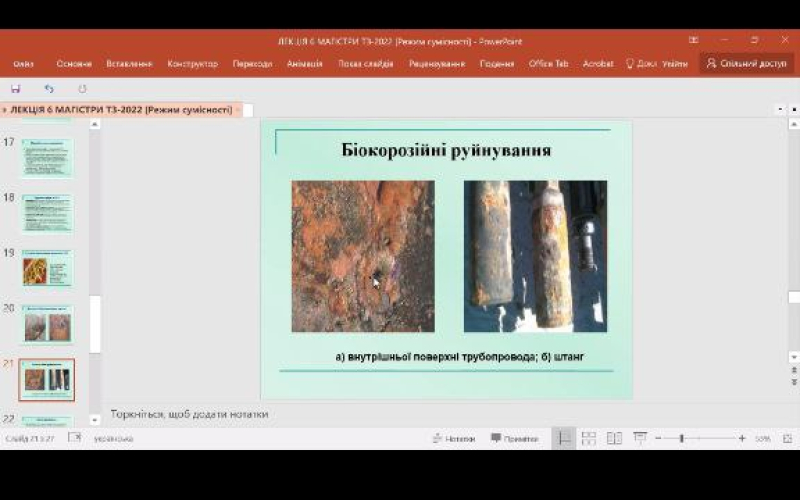Image resolution: width=800 pixels, height=500 pixels.
Task: Click the editing area vertical scrollbar thumb
Action: (x=794, y=297)
